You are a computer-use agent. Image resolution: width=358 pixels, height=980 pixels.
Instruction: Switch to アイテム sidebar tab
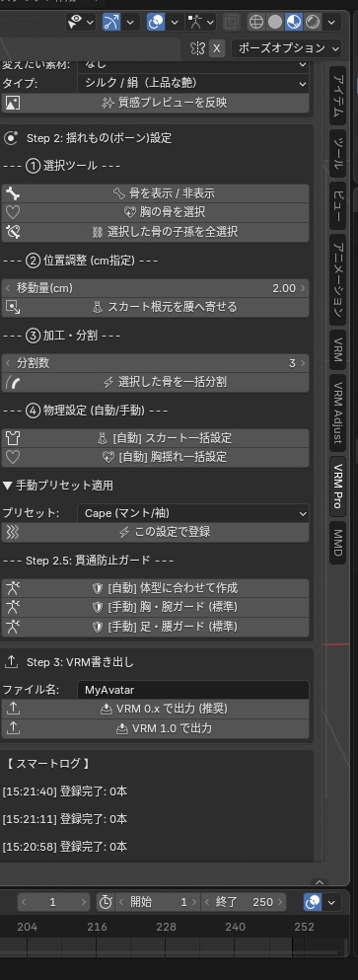(x=337, y=96)
